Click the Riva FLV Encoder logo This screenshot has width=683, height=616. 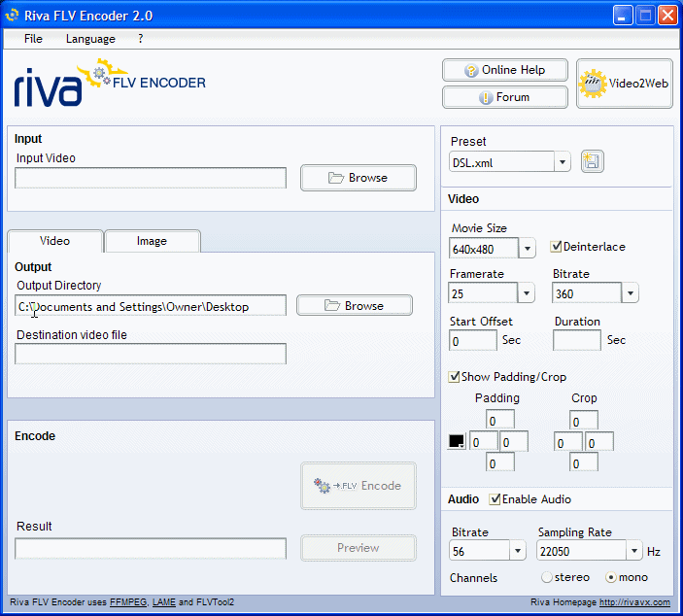pos(110,83)
